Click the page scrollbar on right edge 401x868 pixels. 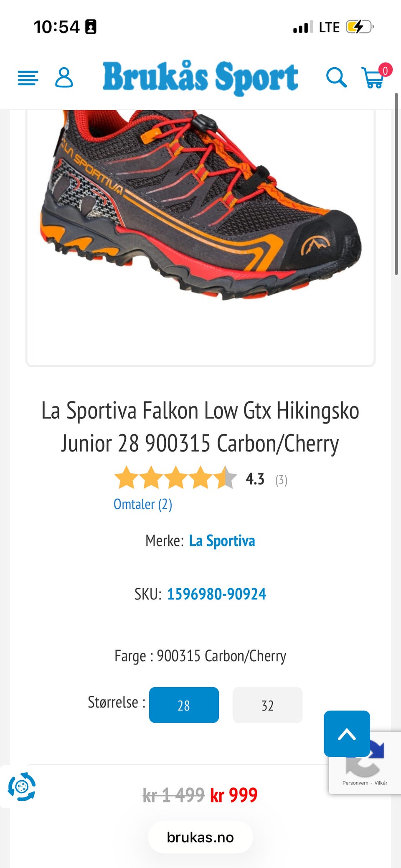tap(396, 184)
